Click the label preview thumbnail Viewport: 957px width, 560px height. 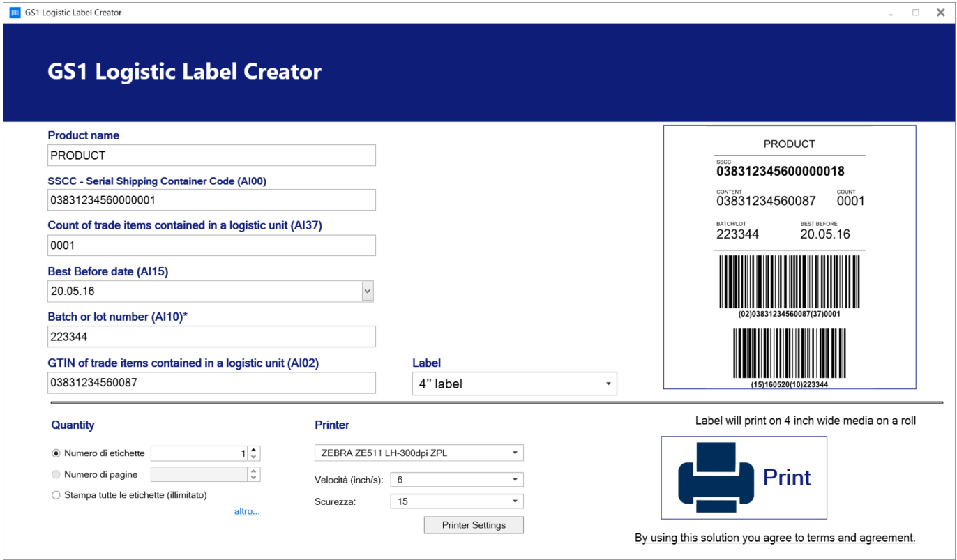[789, 257]
